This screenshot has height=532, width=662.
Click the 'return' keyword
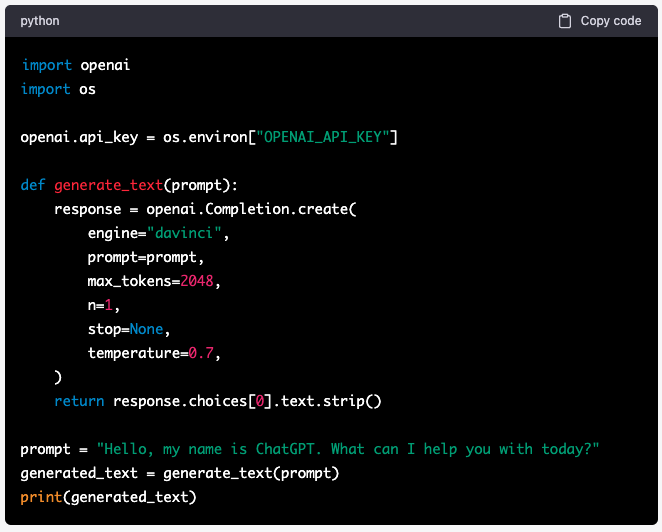tap(79, 401)
